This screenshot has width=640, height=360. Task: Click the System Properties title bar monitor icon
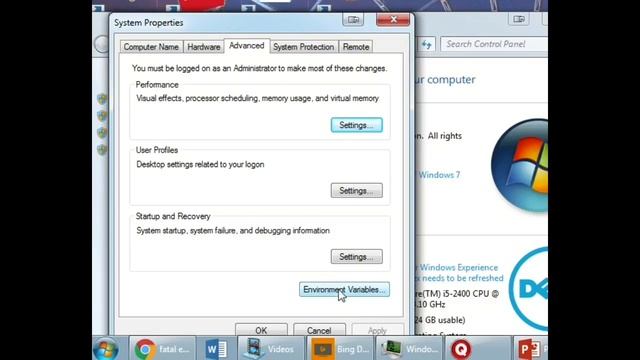click(x=353, y=20)
